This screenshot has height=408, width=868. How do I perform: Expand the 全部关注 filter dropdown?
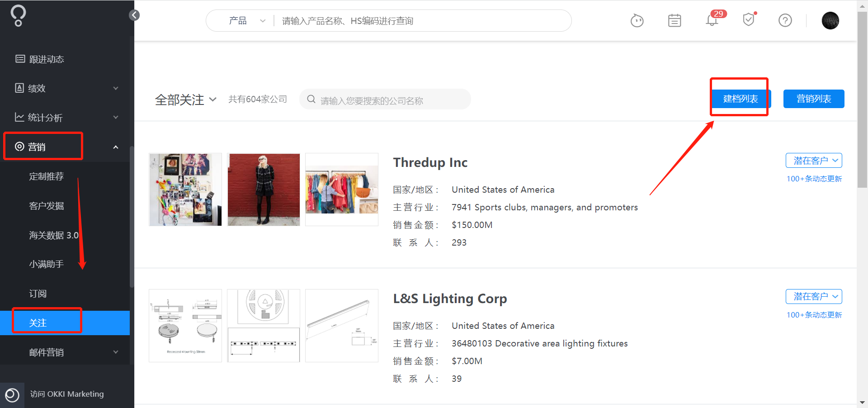(186, 100)
